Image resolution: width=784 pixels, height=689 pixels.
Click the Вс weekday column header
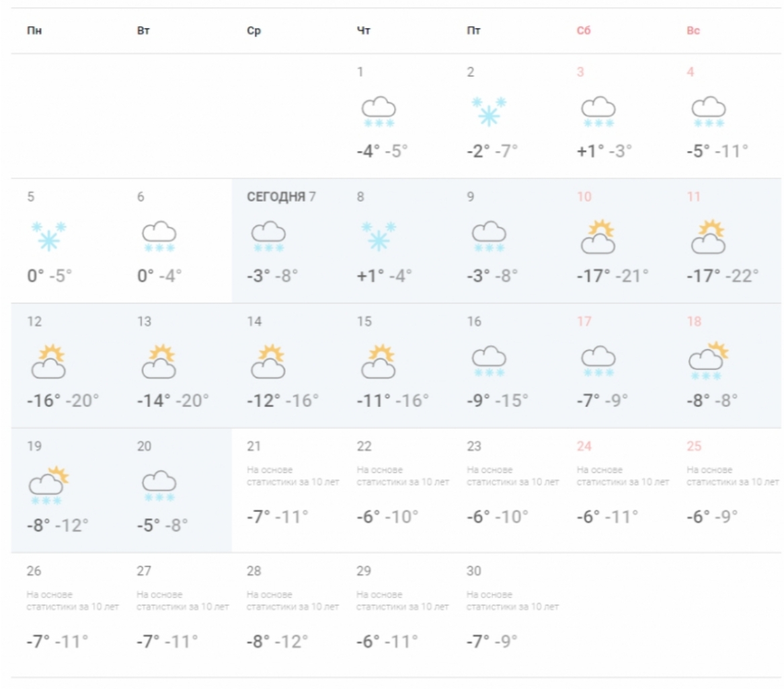(693, 30)
